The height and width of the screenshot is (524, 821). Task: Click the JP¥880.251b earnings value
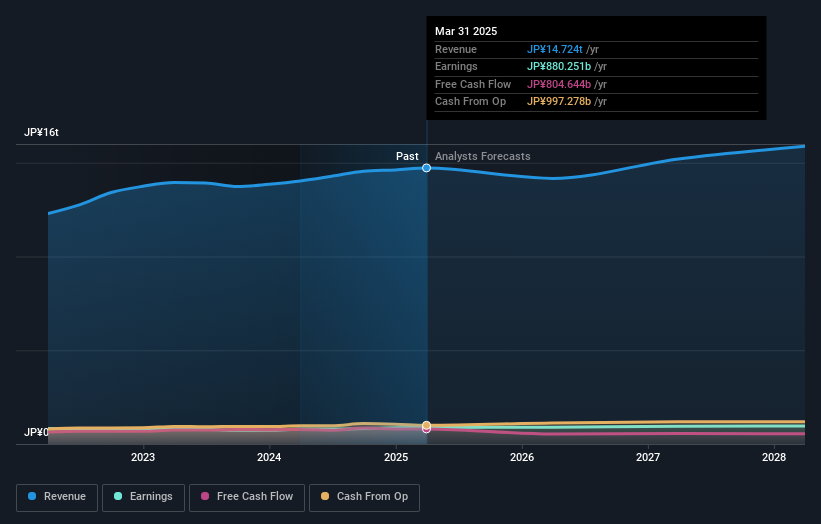tap(559, 66)
